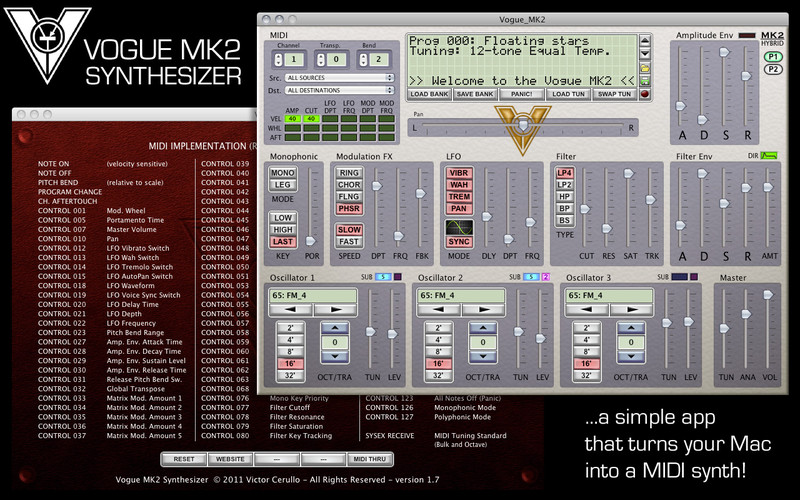Click the LFO sine waveform display
This screenshot has width=800, height=500.
pos(459,227)
